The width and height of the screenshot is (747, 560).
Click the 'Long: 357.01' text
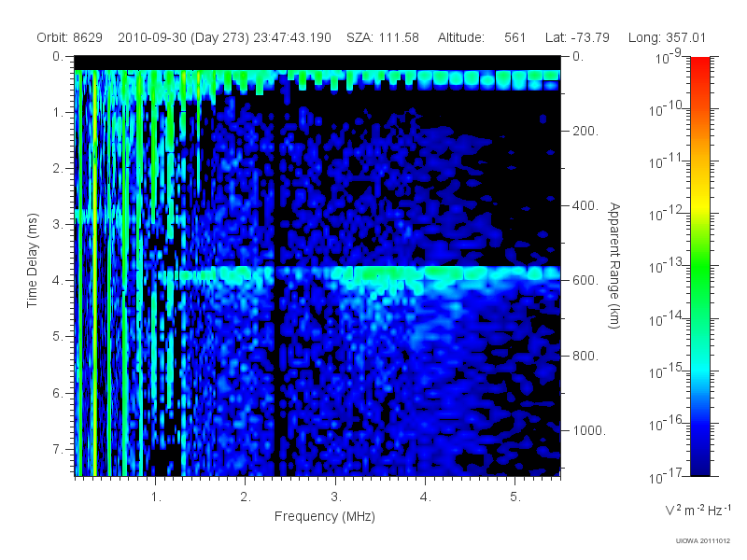(667, 37)
